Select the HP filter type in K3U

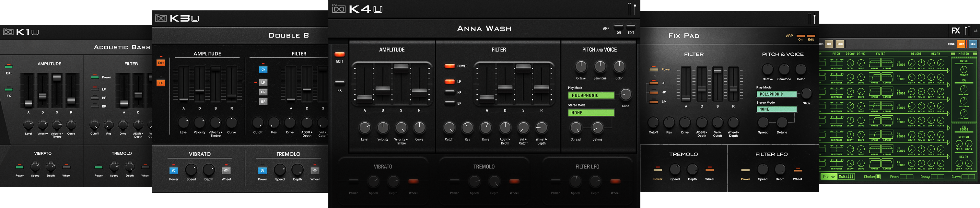click(263, 92)
